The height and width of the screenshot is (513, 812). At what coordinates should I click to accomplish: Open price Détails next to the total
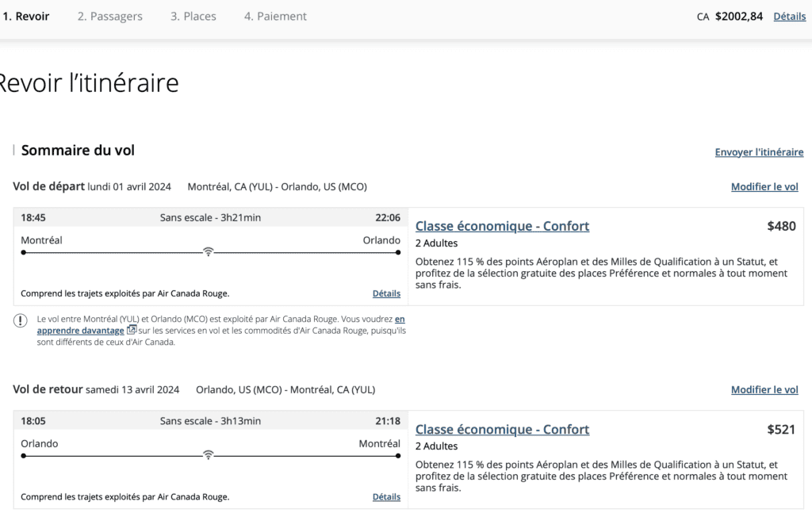click(789, 16)
